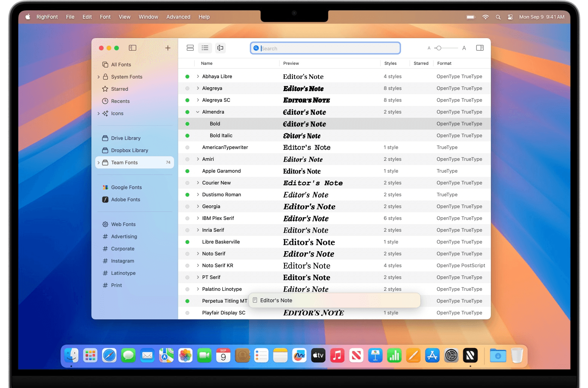Select the Advertising tag

coord(120,237)
